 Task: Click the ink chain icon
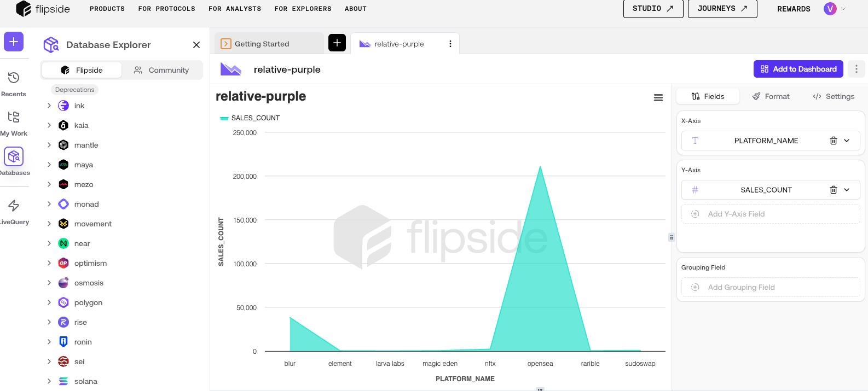point(63,106)
